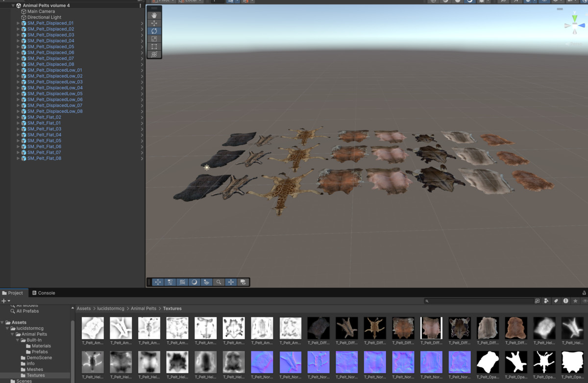Image resolution: width=588 pixels, height=383 pixels.
Task: Expand SM_Pelt_Displaced_02 in the hierarchy
Action: click(18, 29)
